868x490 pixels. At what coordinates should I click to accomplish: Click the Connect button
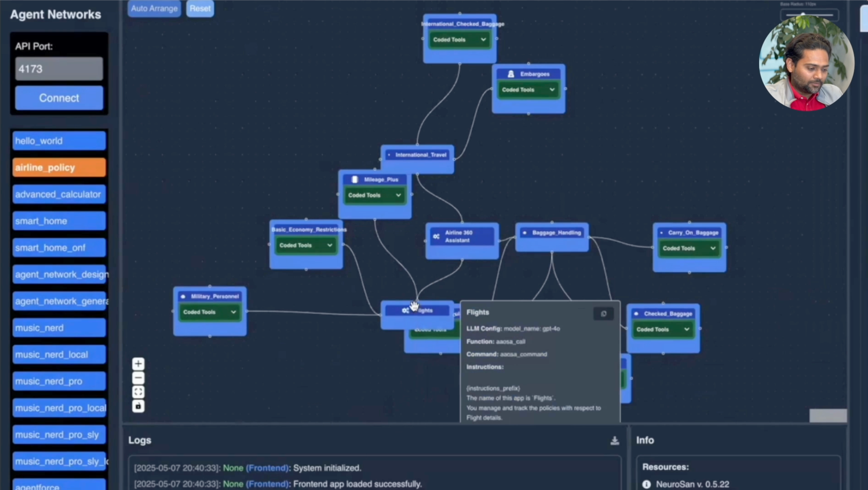coord(59,98)
